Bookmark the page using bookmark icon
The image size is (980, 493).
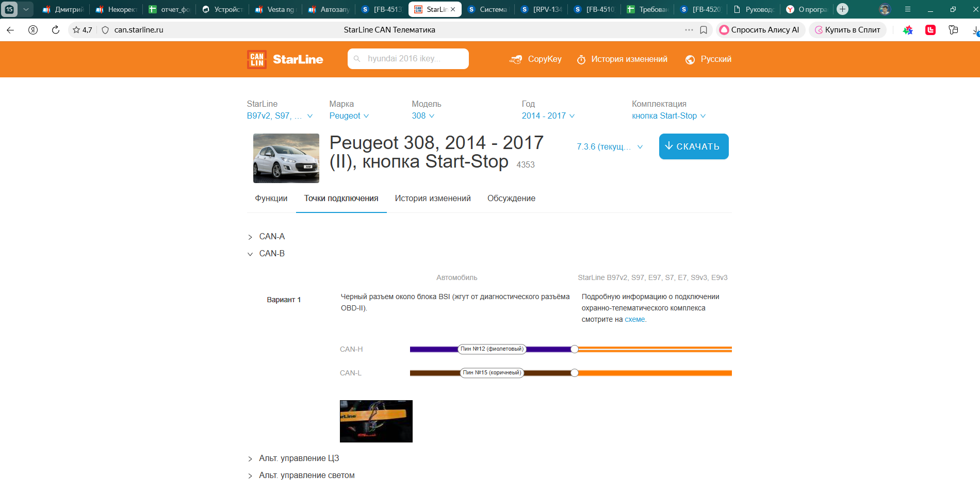pyautogui.click(x=704, y=30)
